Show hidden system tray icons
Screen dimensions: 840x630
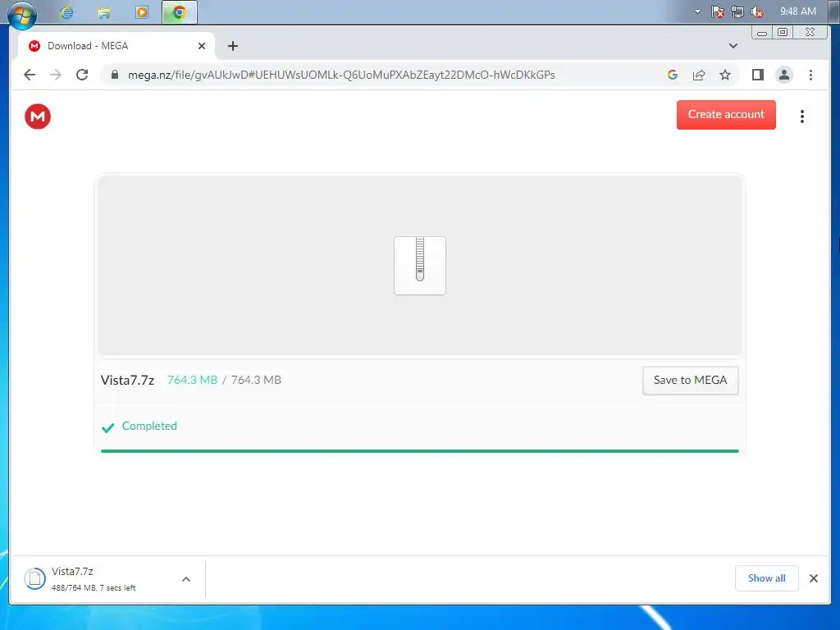[x=697, y=11]
